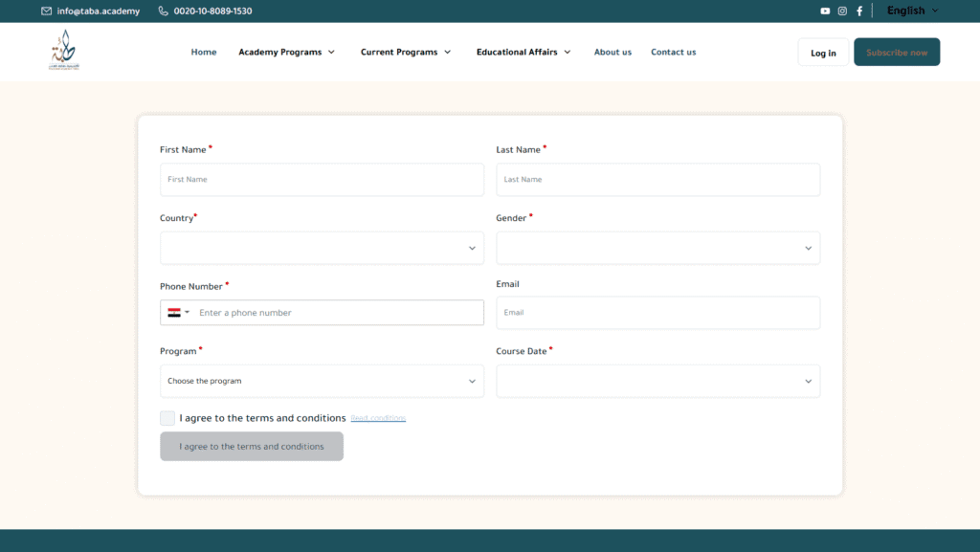The height and width of the screenshot is (552, 980).
Task: Open the Instagram icon link
Action: (842, 11)
